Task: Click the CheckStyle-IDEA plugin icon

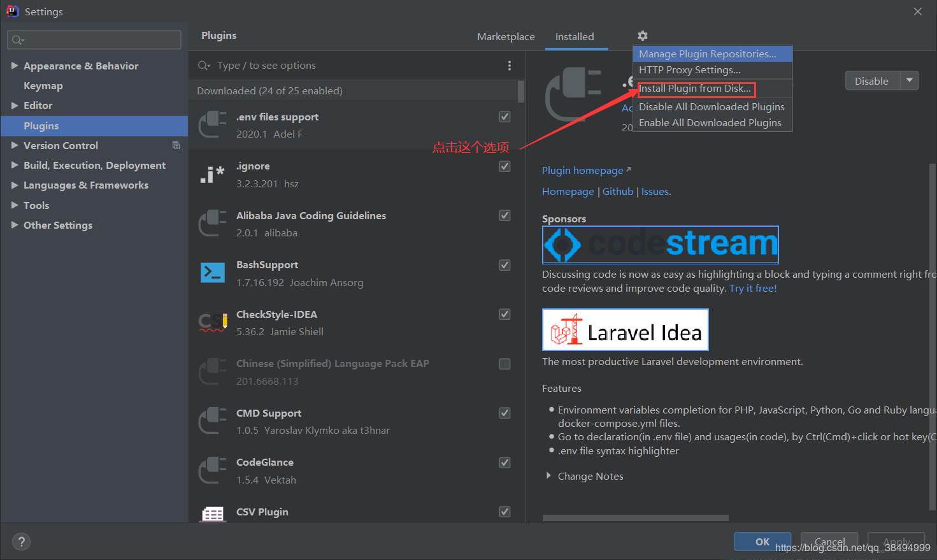Action: pos(213,322)
